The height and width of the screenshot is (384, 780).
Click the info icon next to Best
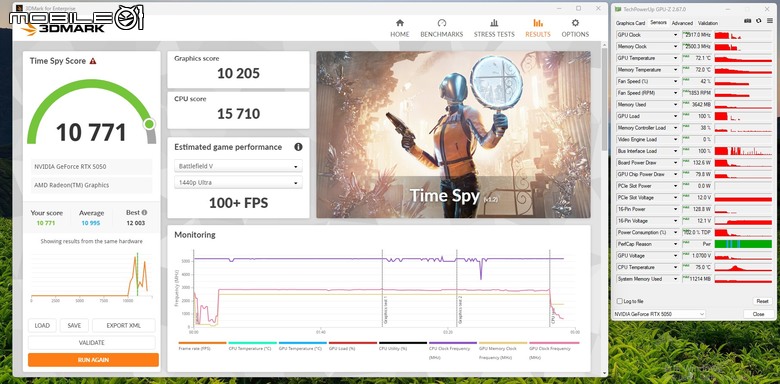click(144, 212)
